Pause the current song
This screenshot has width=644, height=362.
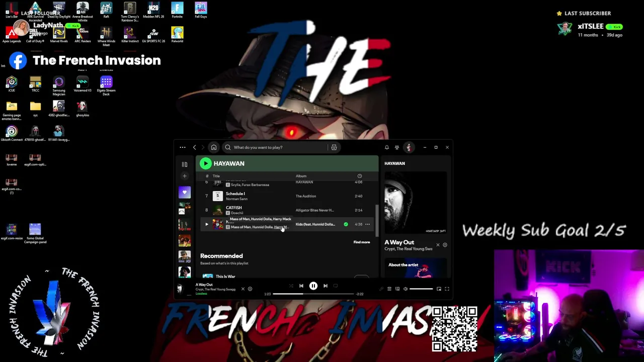pyautogui.click(x=313, y=286)
